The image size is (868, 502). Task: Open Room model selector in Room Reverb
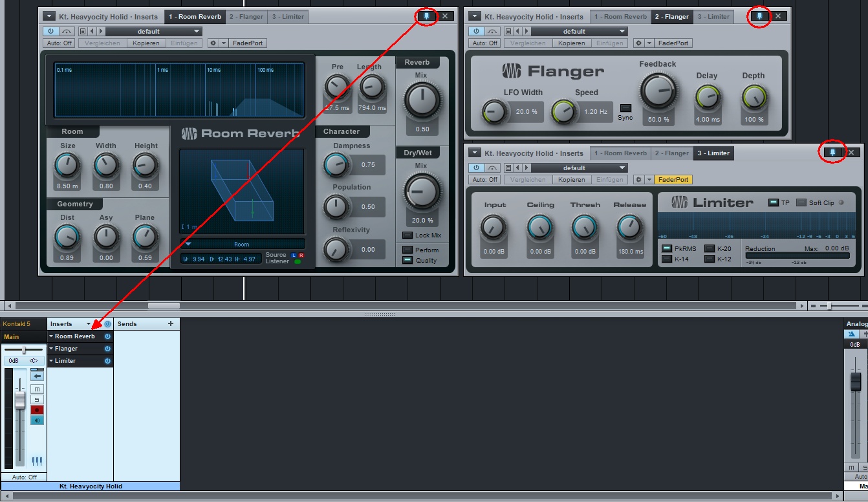tap(242, 244)
